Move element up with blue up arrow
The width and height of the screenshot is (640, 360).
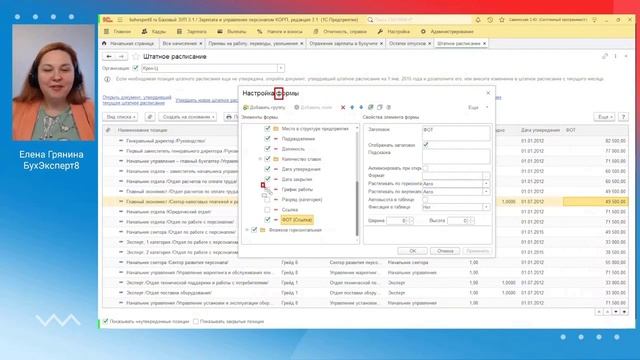(x=352, y=107)
